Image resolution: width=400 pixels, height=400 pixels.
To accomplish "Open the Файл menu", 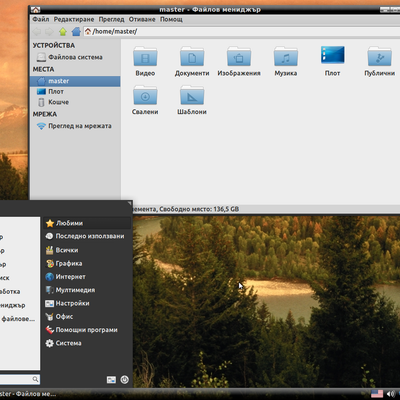I will pos(41,19).
